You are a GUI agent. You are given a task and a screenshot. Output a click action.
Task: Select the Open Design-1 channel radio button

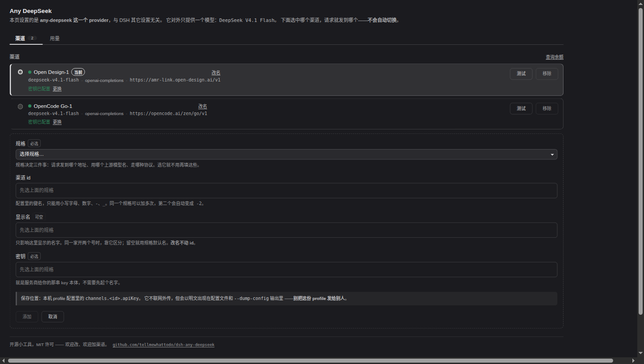click(x=20, y=72)
